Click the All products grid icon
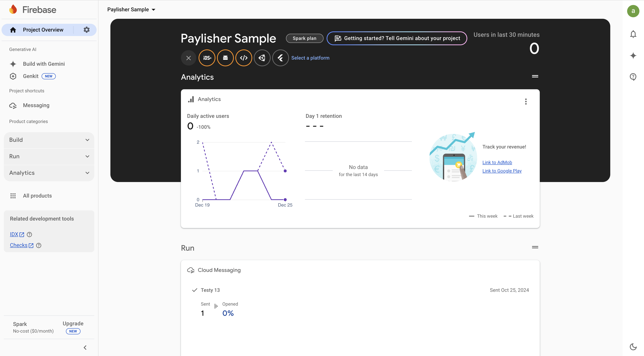Viewport: 644px width, 356px height. [13, 196]
